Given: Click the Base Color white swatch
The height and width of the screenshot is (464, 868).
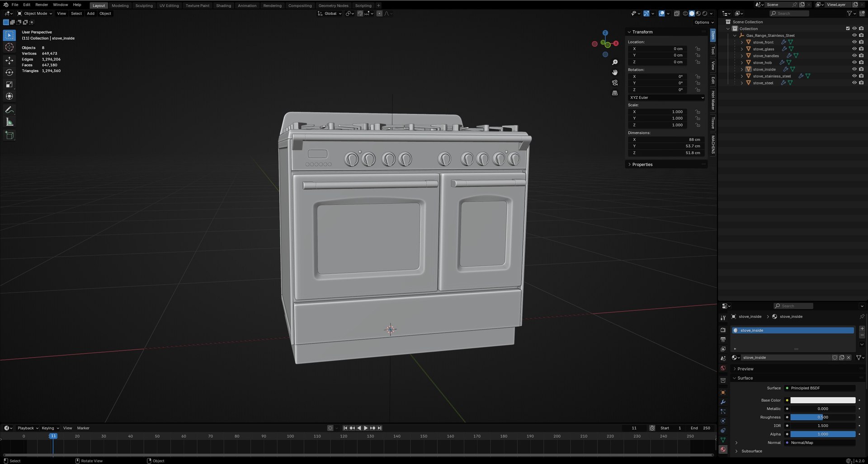Looking at the screenshot, I should pos(823,400).
